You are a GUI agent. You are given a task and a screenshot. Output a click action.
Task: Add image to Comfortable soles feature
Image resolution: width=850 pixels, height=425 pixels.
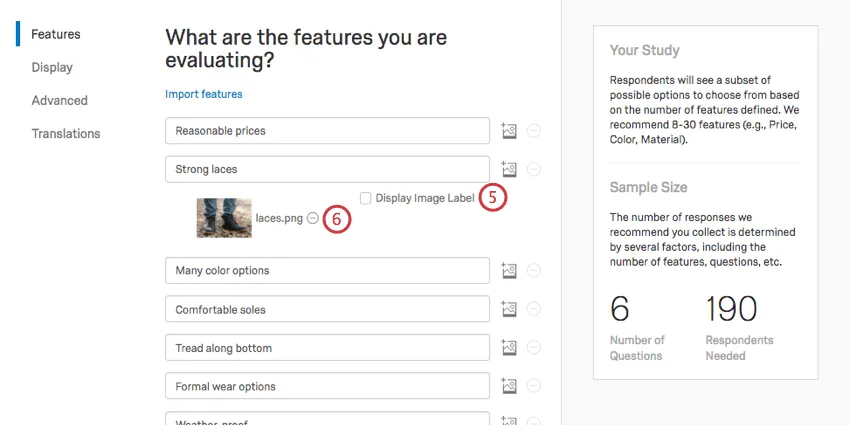tap(509, 310)
